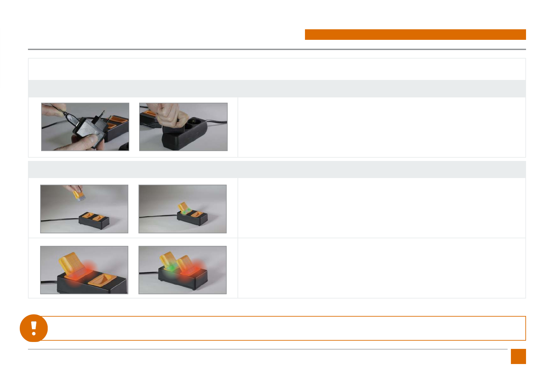Click the orange page number square
Image resolution: width=554 pixels, height=392 pixels.
[518, 356]
